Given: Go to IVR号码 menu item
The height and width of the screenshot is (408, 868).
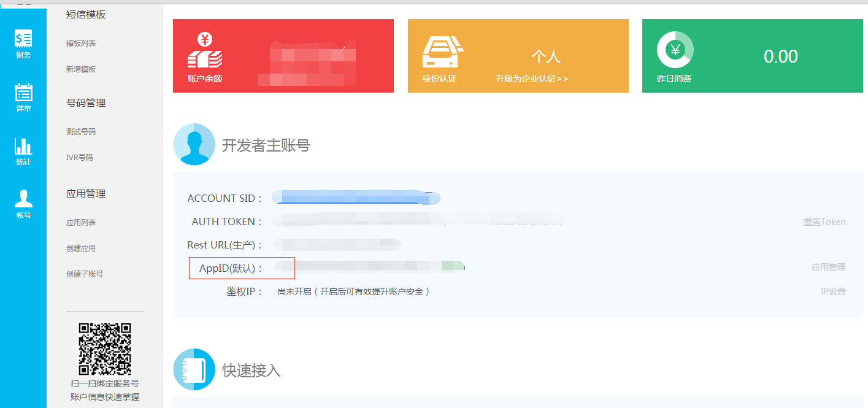Looking at the screenshot, I should point(80,158).
